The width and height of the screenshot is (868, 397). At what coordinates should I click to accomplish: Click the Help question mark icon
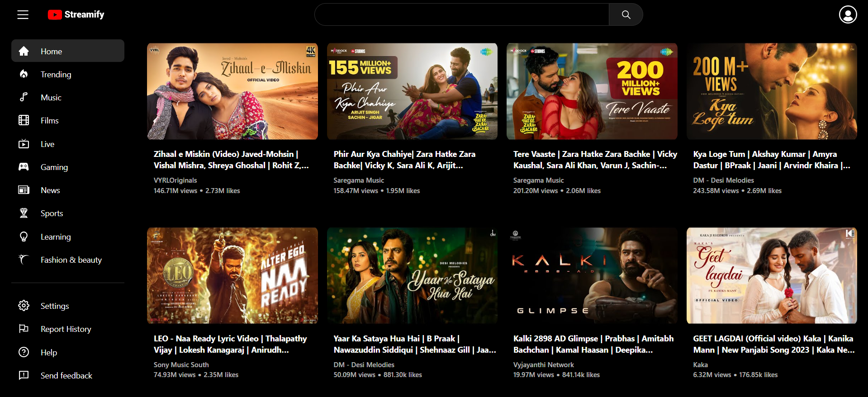(x=24, y=352)
